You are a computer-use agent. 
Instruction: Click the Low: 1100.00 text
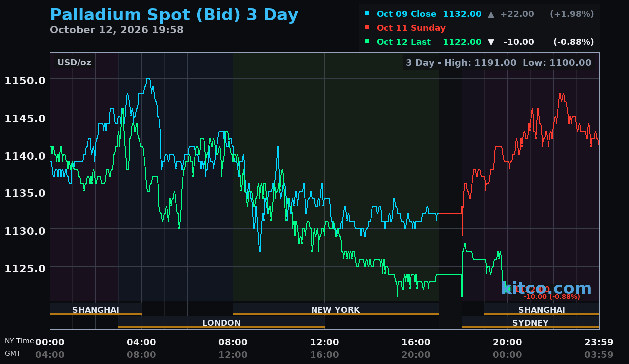557,62
